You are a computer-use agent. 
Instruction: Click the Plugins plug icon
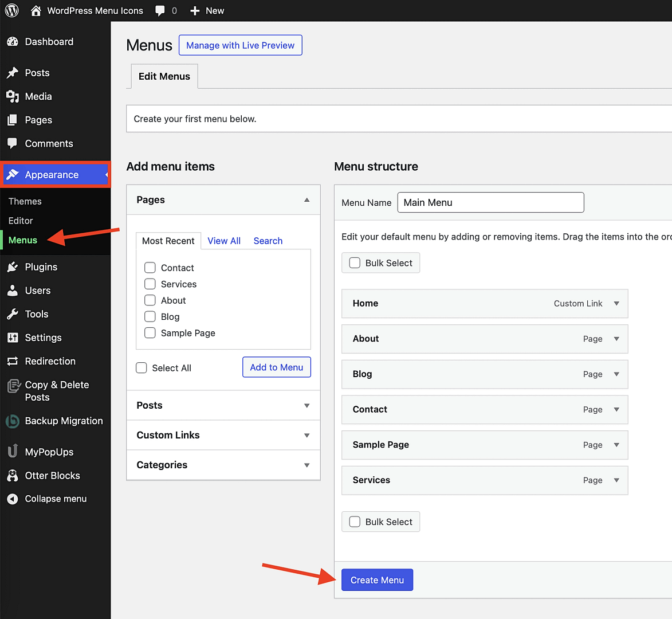point(13,267)
